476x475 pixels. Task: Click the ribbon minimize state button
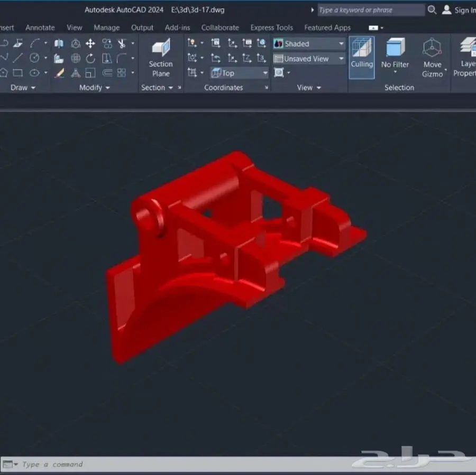click(373, 28)
